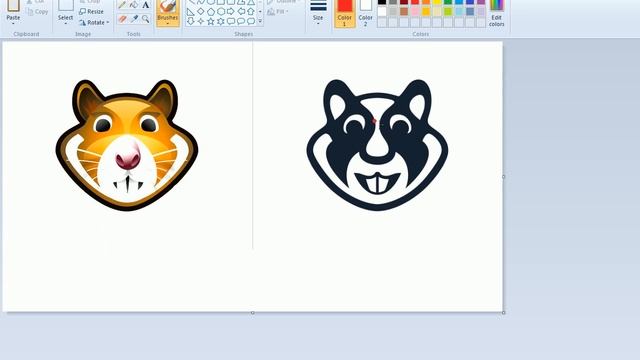Image resolution: width=640 pixels, height=360 pixels.
Task: Open the shape Fill dropdown
Action: tap(278, 11)
